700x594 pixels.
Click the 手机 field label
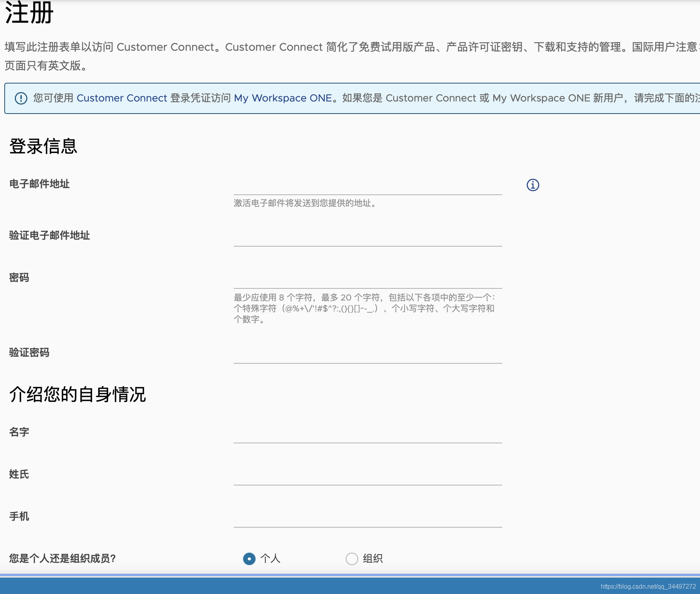[x=19, y=516]
